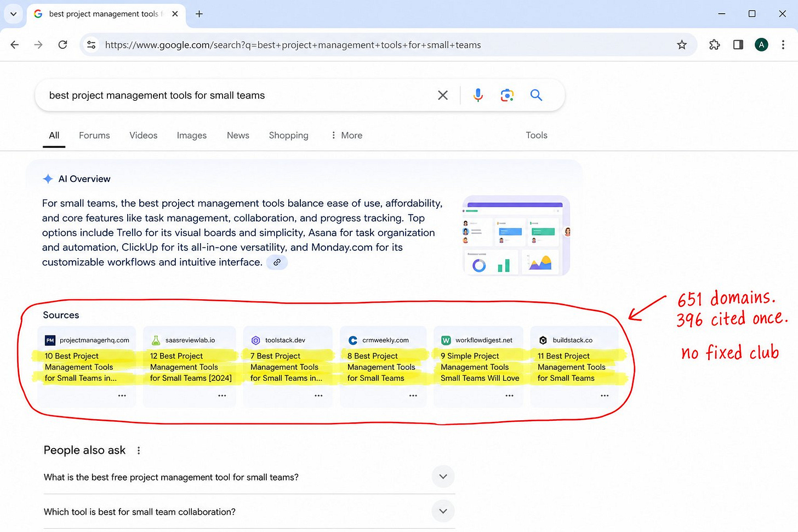The image size is (798, 532).
Task: Go forward to the next page
Action: coord(38,45)
